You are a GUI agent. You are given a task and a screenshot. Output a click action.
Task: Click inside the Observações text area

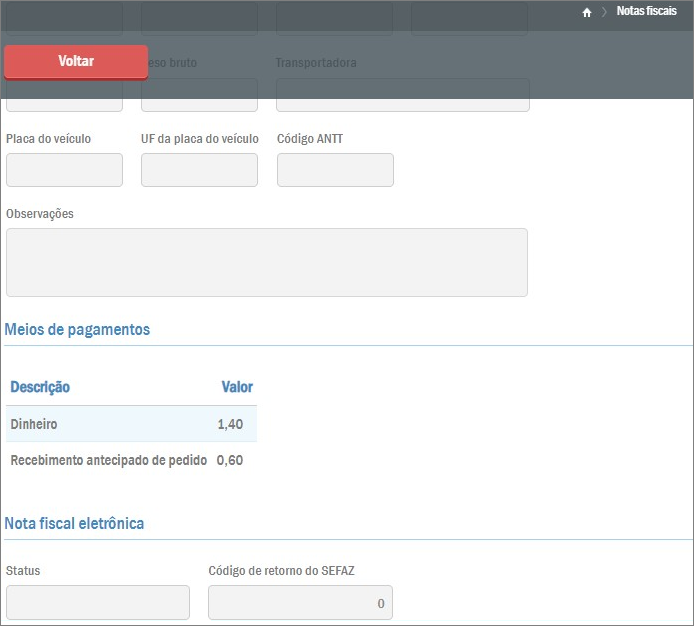click(x=266, y=262)
